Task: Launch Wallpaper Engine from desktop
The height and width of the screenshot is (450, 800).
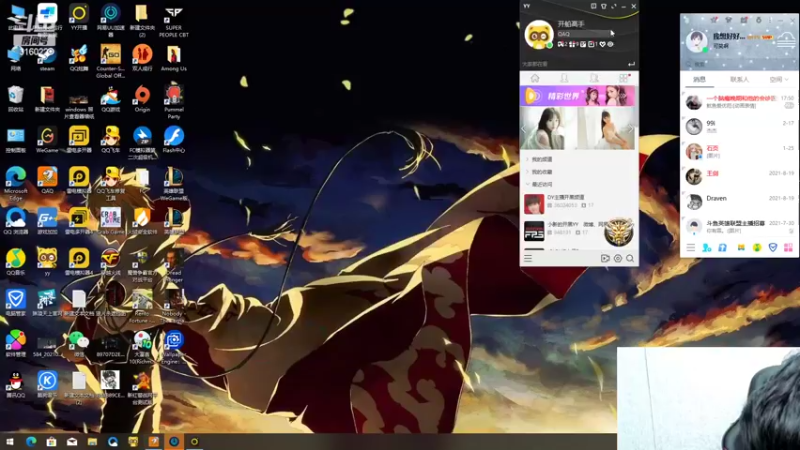Action: click(x=173, y=346)
